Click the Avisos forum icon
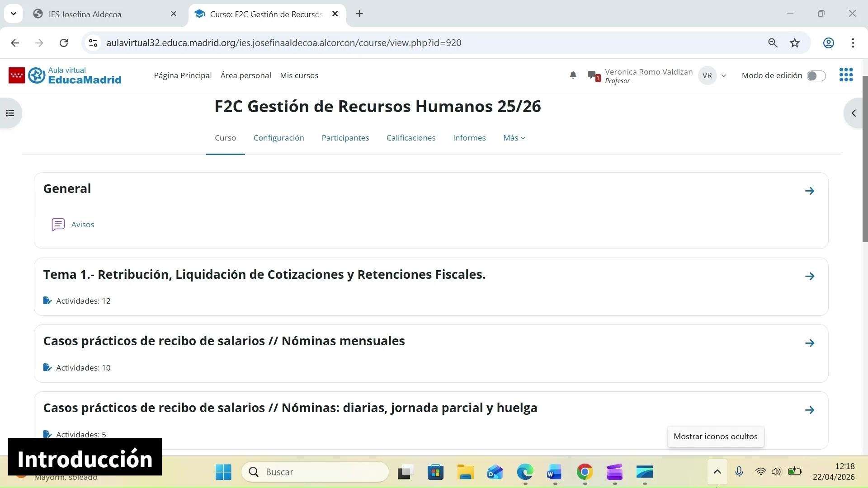 coord(58,225)
